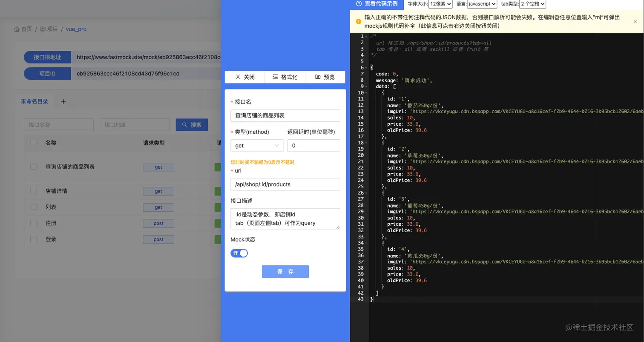The height and width of the screenshot is (342, 644).
Task: Click the project icon beside 项目 breadcrumb
Action: (x=43, y=29)
